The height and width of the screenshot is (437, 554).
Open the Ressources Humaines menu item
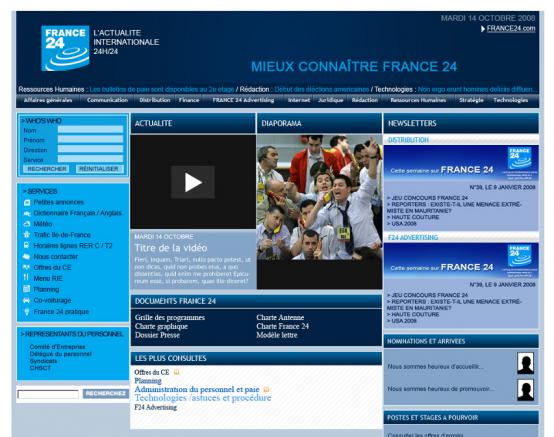[418, 100]
